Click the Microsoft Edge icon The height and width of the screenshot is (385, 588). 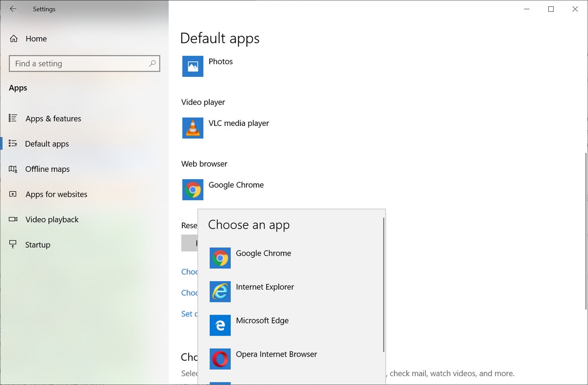220,325
